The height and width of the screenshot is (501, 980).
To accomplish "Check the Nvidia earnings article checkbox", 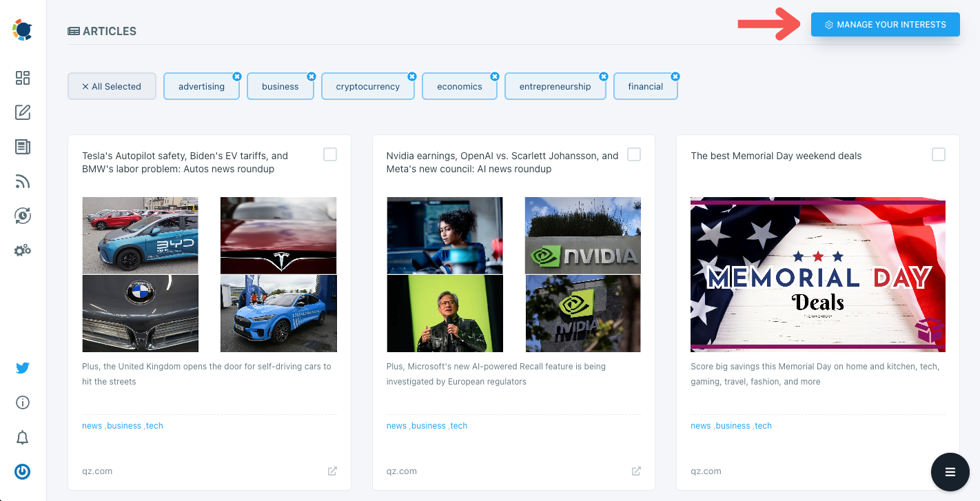I will click(x=633, y=154).
